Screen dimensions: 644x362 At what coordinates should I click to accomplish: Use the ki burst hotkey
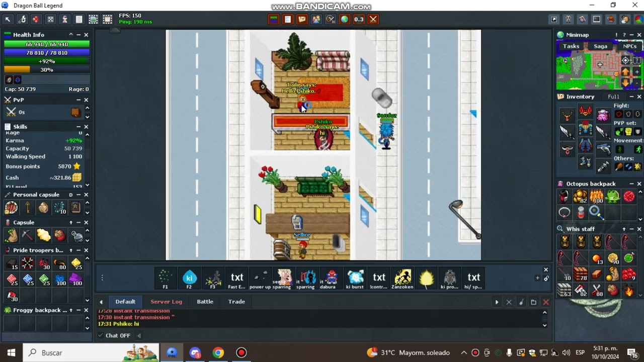[355, 278]
